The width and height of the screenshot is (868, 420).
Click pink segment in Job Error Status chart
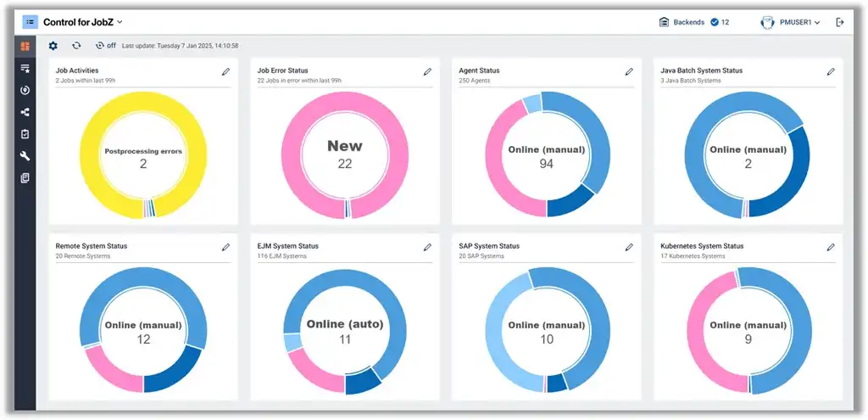click(292, 155)
